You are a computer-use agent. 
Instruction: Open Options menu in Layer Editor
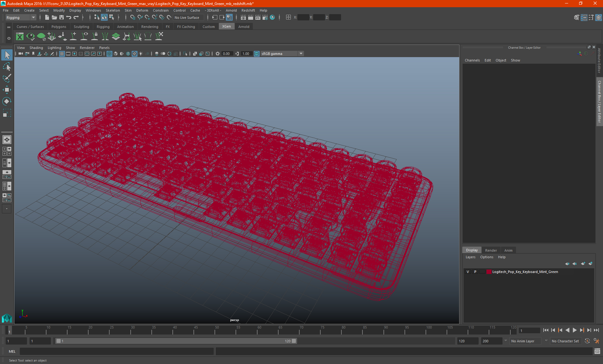[486, 257]
